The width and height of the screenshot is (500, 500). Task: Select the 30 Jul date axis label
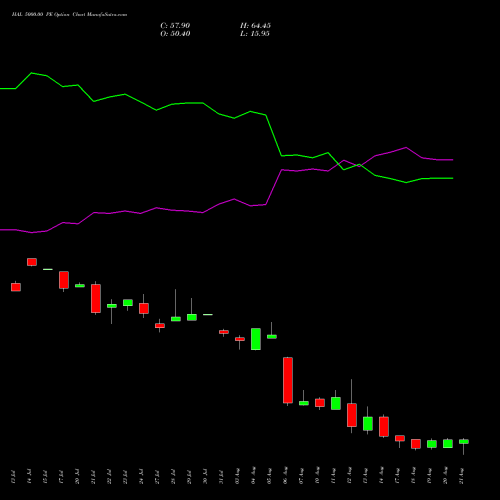point(205,476)
